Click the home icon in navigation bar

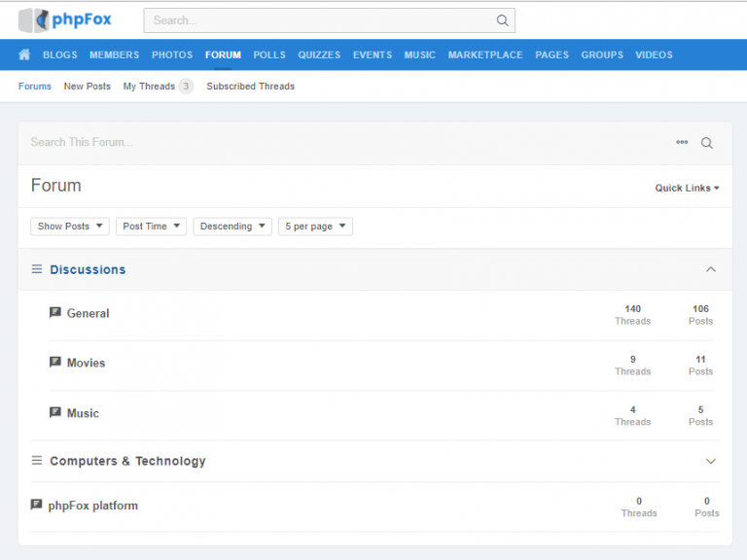(x=24, y=55)
